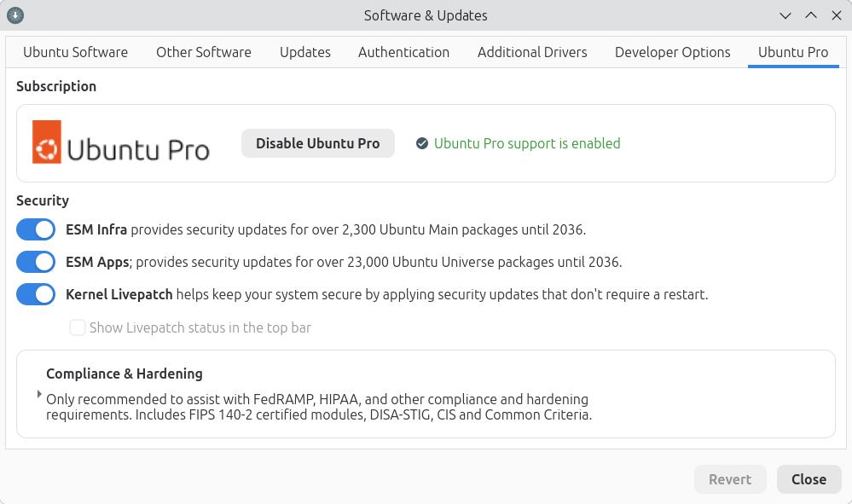Click the Disable Ubuntu Pro button
Image resolution: width=852 pixels, height=504 pixels.
317,143
